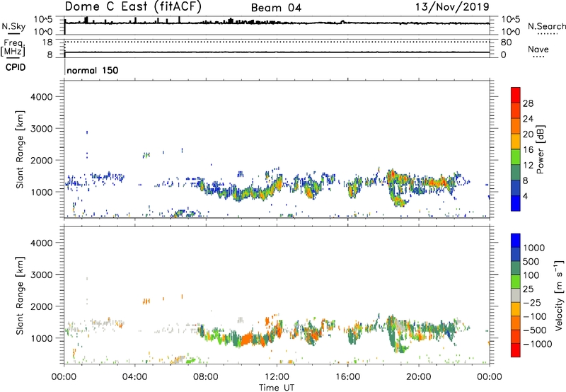The image size is (566, 392).
Task: Select the 'N.Search' legend label
Action: point(546,26)
